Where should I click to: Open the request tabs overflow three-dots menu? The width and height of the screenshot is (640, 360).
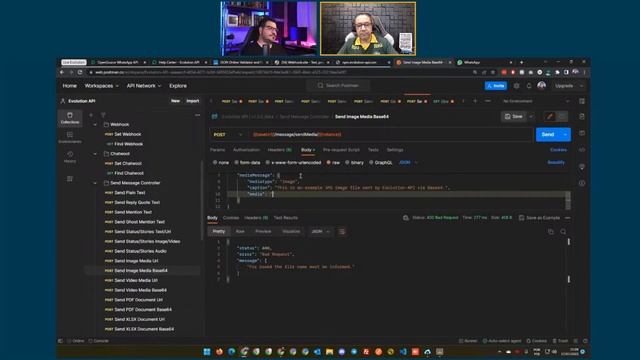488,101
